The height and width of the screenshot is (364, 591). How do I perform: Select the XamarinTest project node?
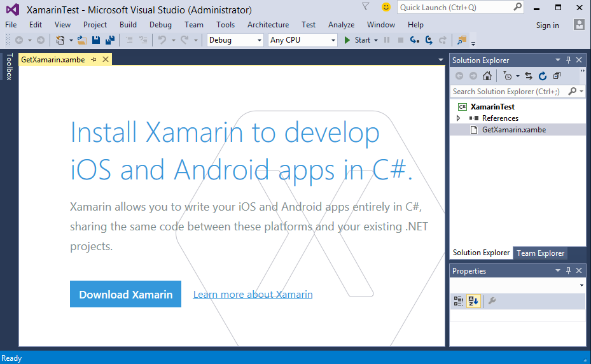pyautogui.click(x=492, y=107)
